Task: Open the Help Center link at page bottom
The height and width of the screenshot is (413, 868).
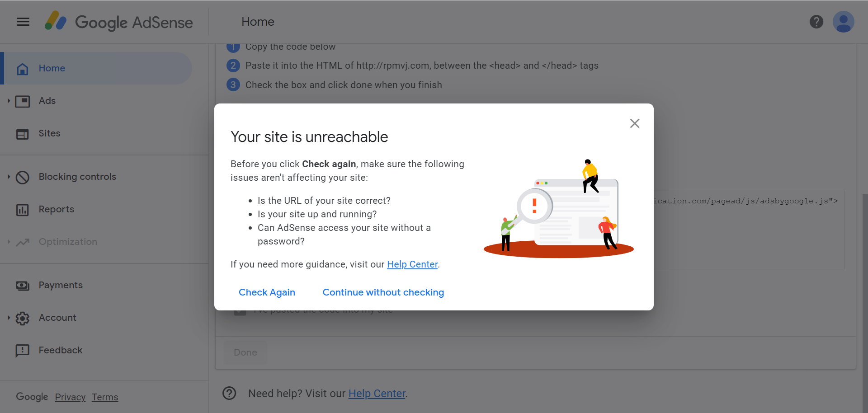Action: pos(377,394)
